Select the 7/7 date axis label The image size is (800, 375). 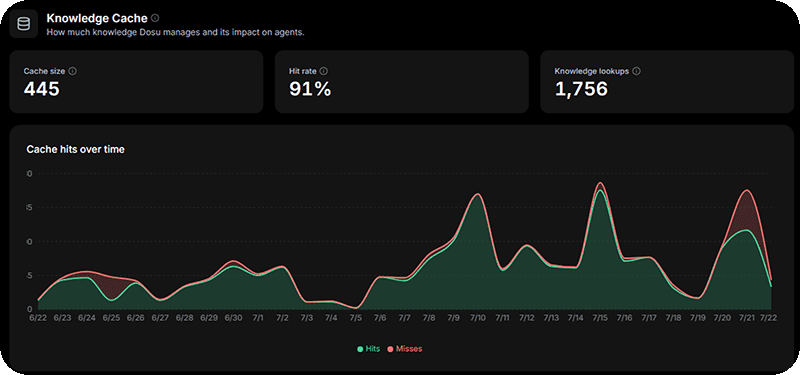405,318
